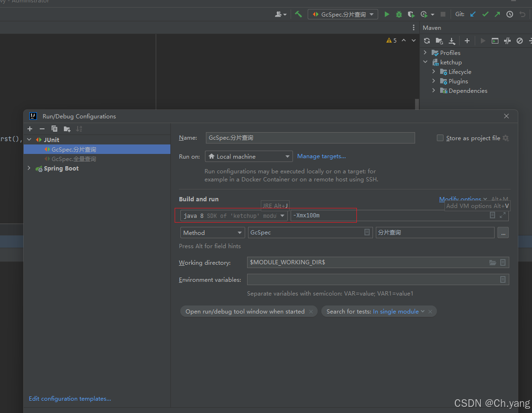
Task: Toggle Maven offline mode icon
Action: 507,41
